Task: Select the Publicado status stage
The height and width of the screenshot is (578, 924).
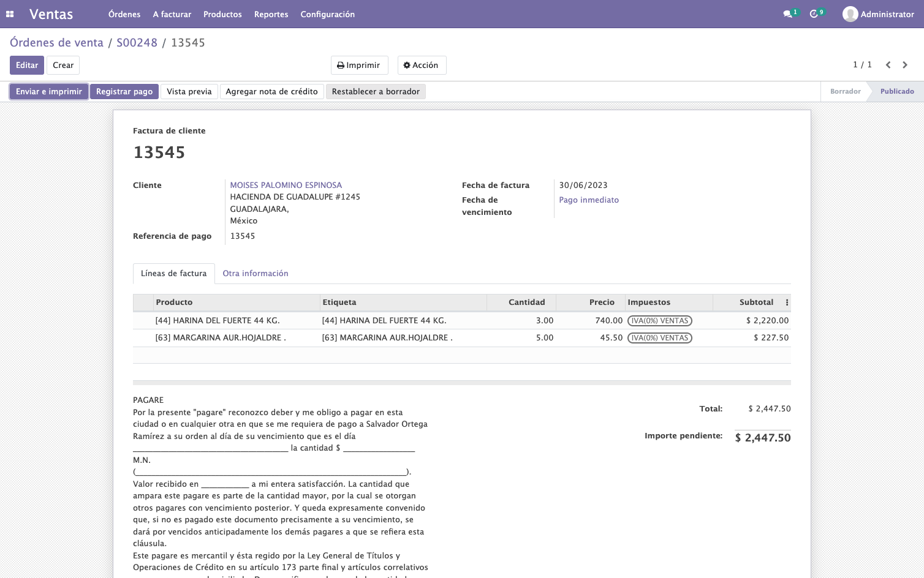Action: (897, 92)
